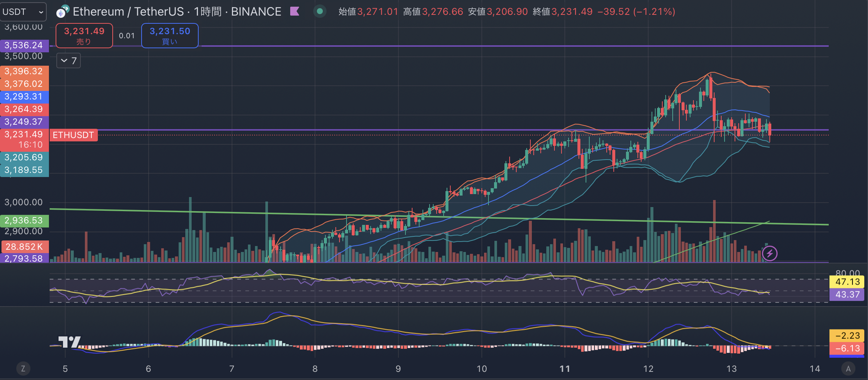Viewport: 868px width, 380px height.
Task: Click the 47.13 yellow RSI value label
Action: tap(847, 282)
